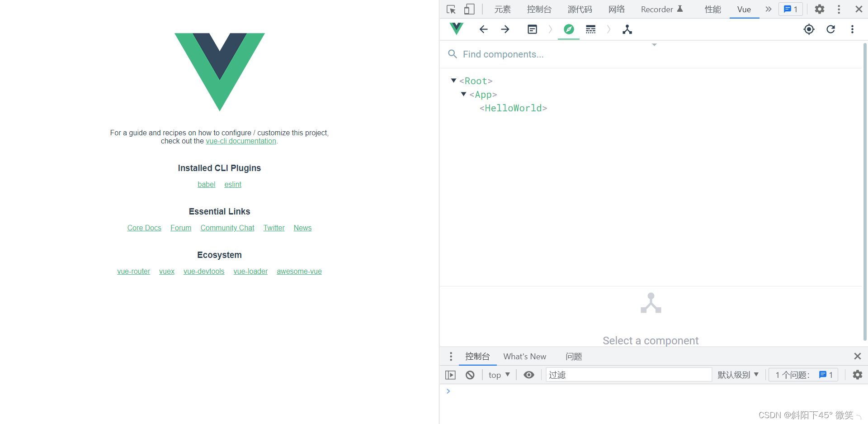
Task: Click the Vue logo image on page
Action: [x=220, y=72]
